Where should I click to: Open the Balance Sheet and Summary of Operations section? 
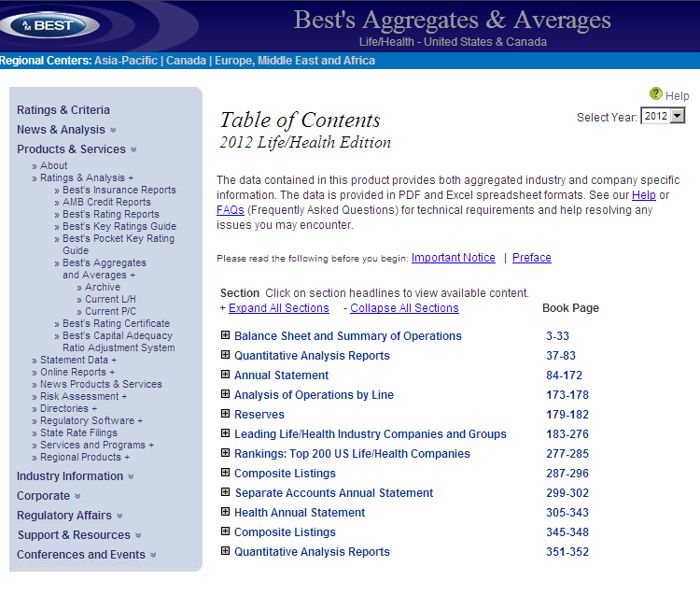pos(348,336)
